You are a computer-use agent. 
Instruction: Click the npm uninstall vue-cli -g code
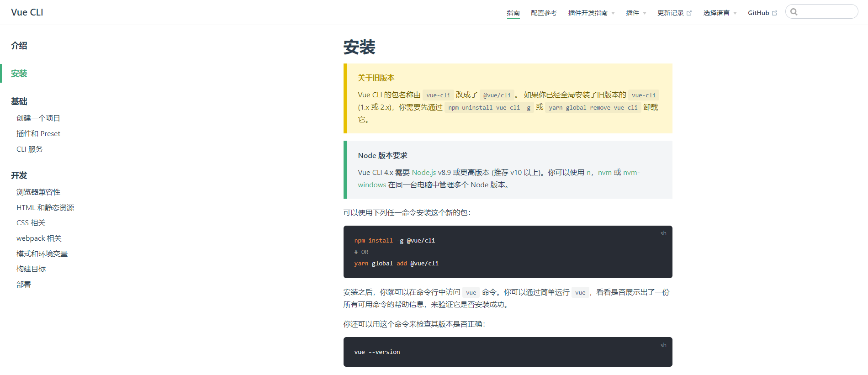coord(489,108)
